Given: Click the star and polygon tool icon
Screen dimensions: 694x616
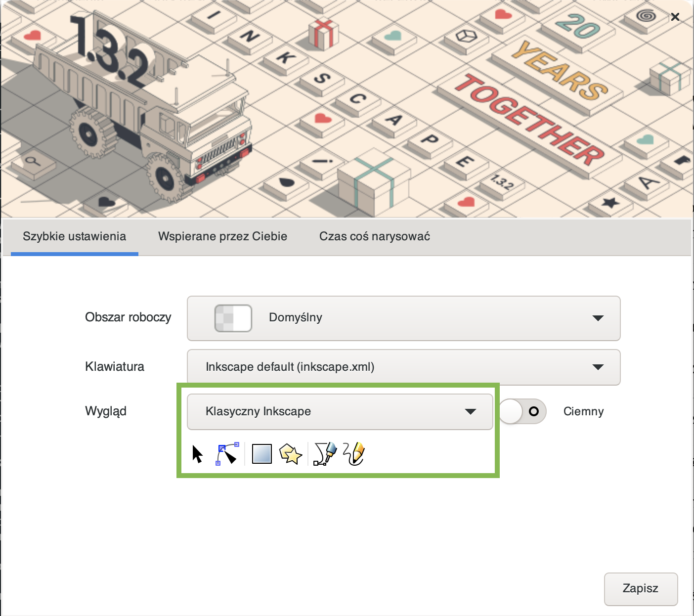Looking at the screenshot, I should [x=291, y=454].
